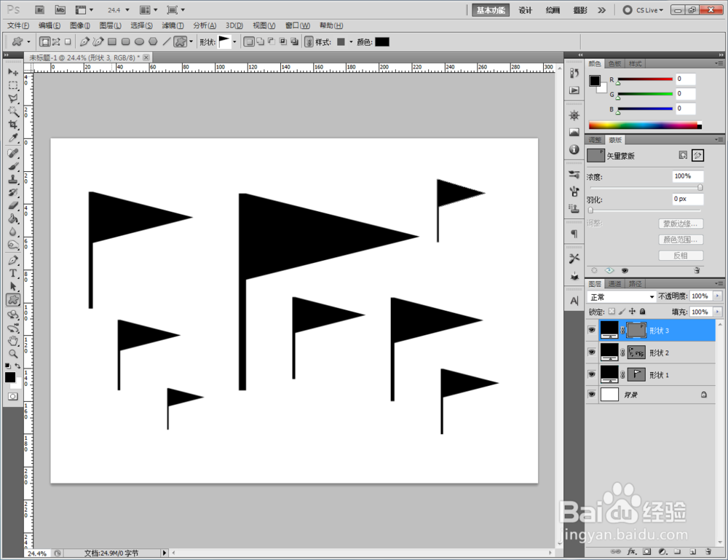The image size is (728, 560).
Task: Open the 滤镜(T) menu
Action: [x=173, y=25]
